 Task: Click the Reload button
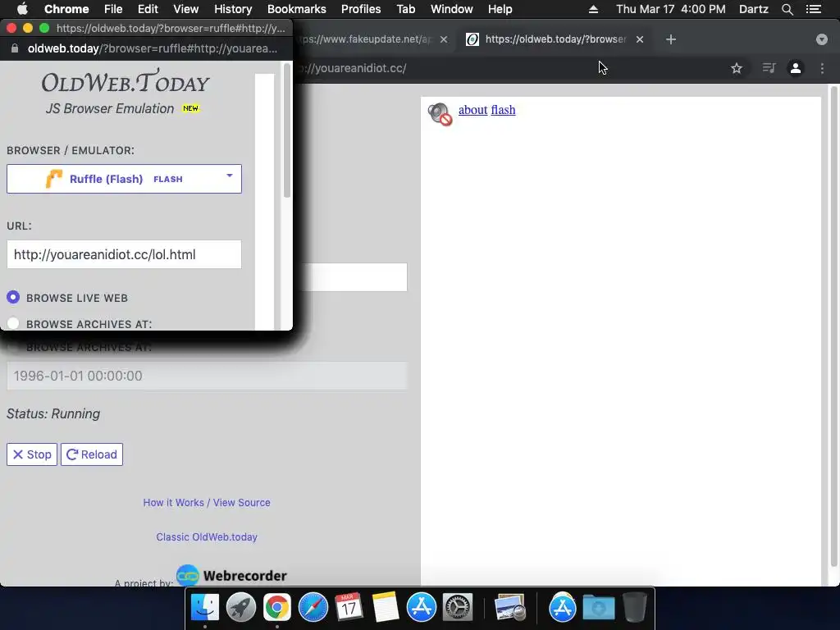pos(92,454)
